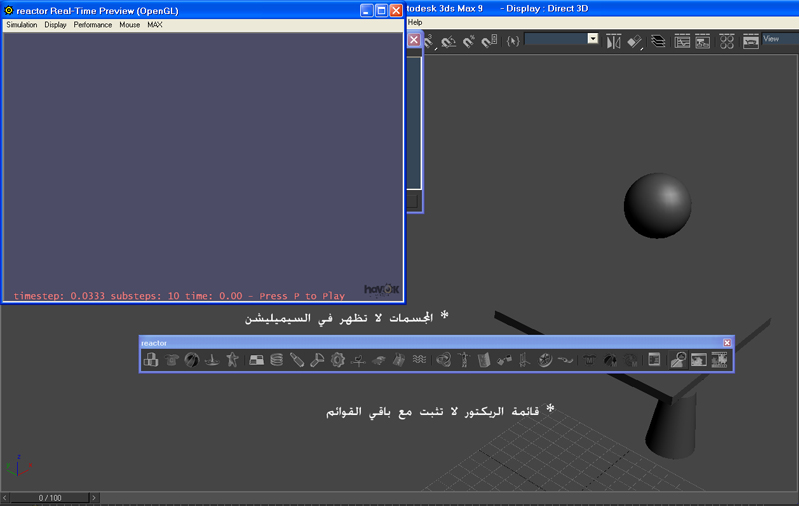800x506 pixels.
Task: Open the Help menu in 3ds Max
Action: [415, 22]
